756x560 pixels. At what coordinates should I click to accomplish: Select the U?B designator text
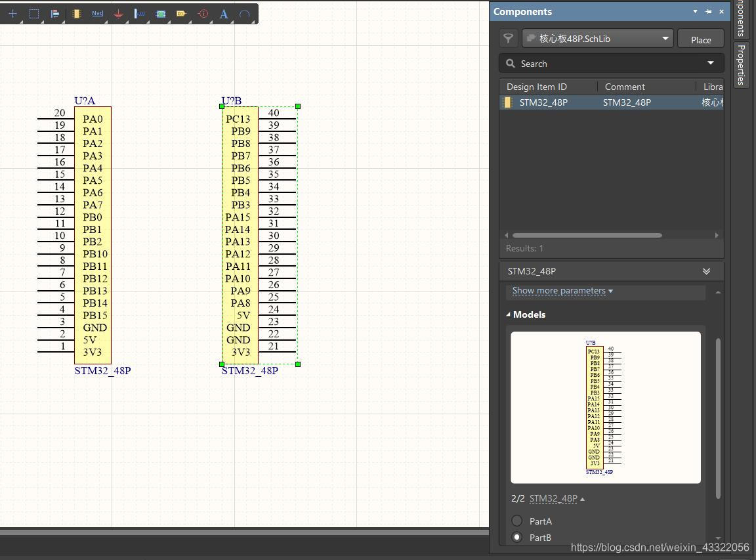point(232,100)
